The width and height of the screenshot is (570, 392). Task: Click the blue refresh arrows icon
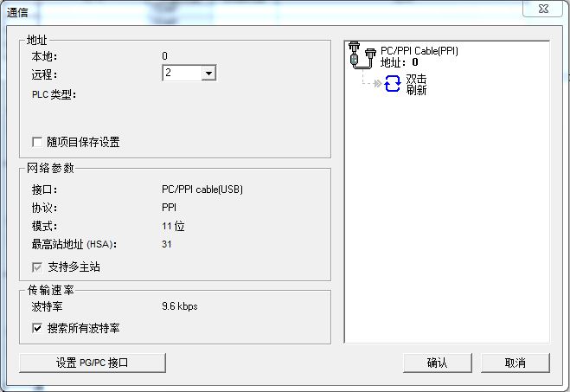394,84
